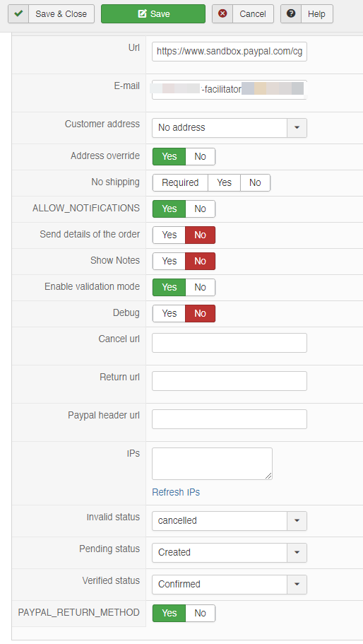Viewport: 363px width, 644px height.
Task: Click the Save & Close button
Action: click(x=52, y=13)
